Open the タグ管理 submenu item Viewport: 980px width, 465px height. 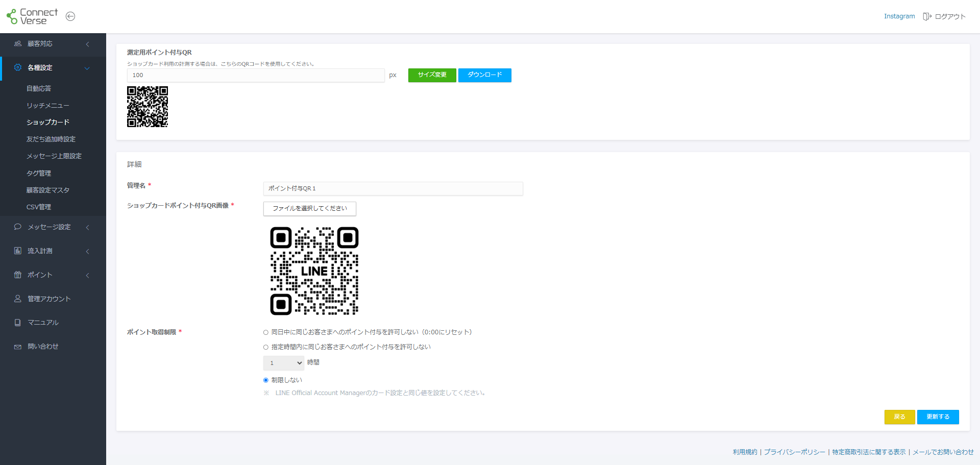pos(39,173)
